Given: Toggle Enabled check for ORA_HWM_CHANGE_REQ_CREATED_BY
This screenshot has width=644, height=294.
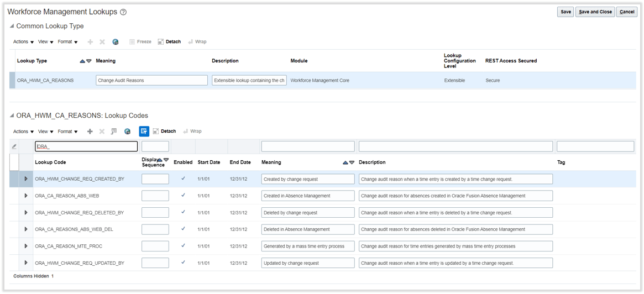Looking at the screenshot, I should click(183, 179).
